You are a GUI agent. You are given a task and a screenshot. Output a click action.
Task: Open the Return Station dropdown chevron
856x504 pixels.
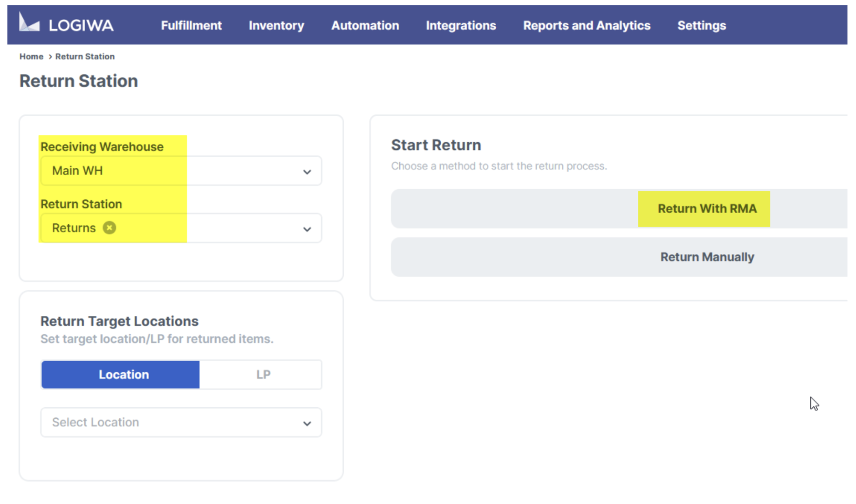point(307,229)
